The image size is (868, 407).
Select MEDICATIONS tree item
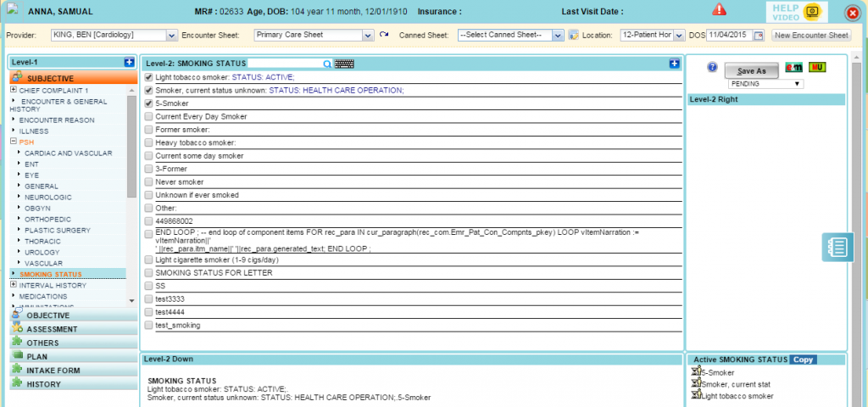pyautogui.click(x=43, y=296)
